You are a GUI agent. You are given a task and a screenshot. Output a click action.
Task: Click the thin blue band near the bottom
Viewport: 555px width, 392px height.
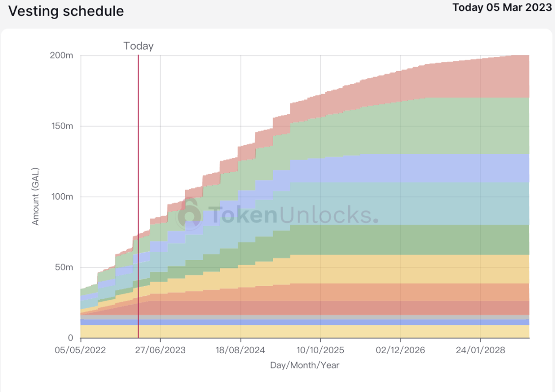(305, 322)
